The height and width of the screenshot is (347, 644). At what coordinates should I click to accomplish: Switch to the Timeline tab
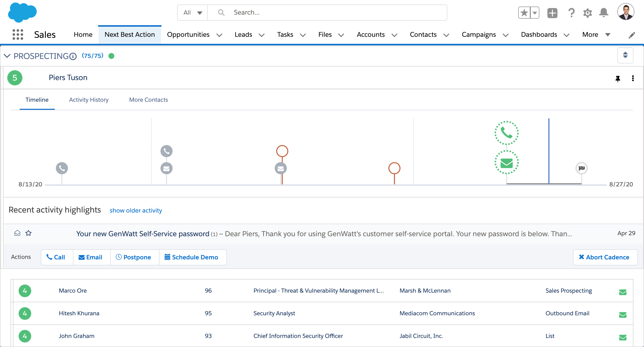37,100
